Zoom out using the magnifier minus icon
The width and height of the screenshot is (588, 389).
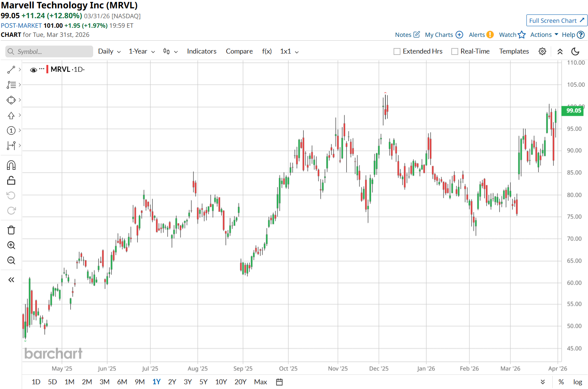pos(11,261)
